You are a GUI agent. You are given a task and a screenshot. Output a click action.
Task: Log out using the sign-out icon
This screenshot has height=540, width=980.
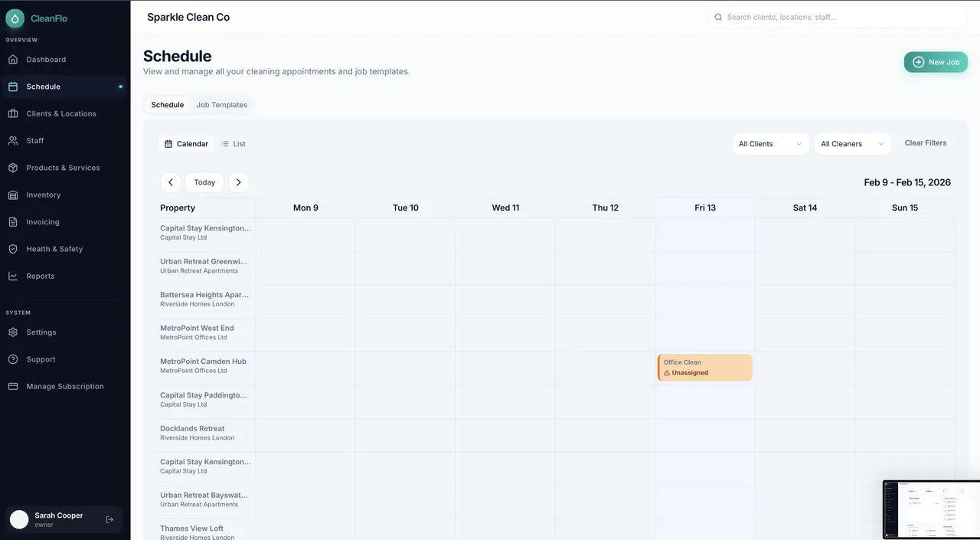[109, 519]
